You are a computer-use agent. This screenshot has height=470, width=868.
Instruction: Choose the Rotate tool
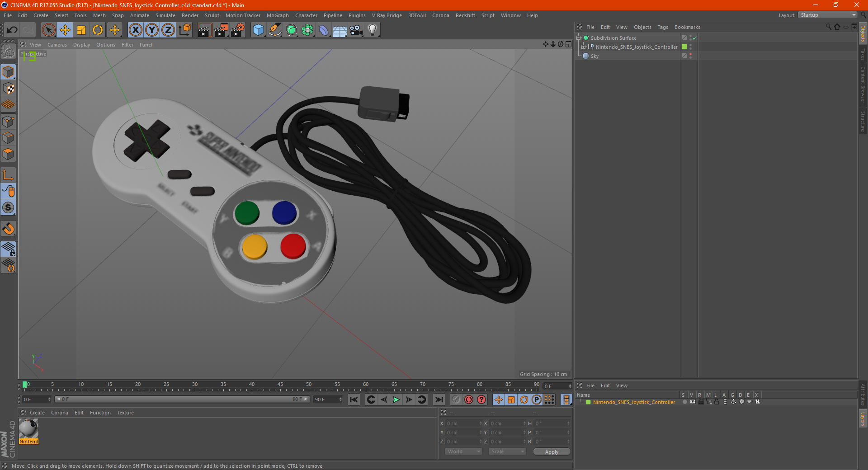click(98, 30)
